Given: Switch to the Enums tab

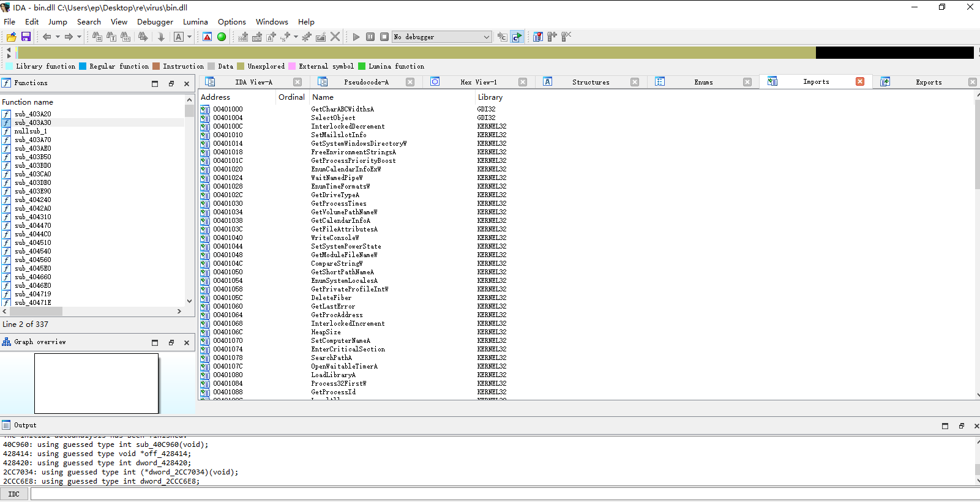Looking at the screenshot, I should pos(703,82).
